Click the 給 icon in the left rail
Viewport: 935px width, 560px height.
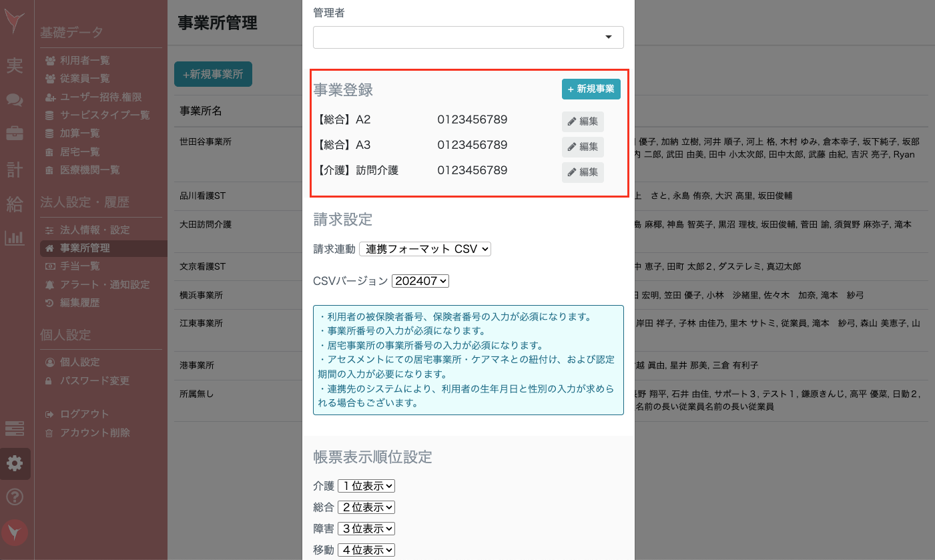pyautogui.click(x=15, y=204)
